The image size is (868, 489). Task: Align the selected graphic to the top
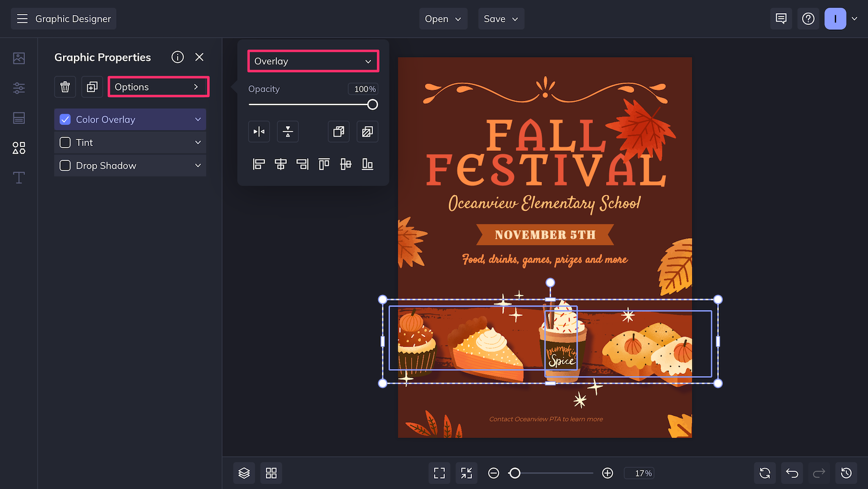324,164
